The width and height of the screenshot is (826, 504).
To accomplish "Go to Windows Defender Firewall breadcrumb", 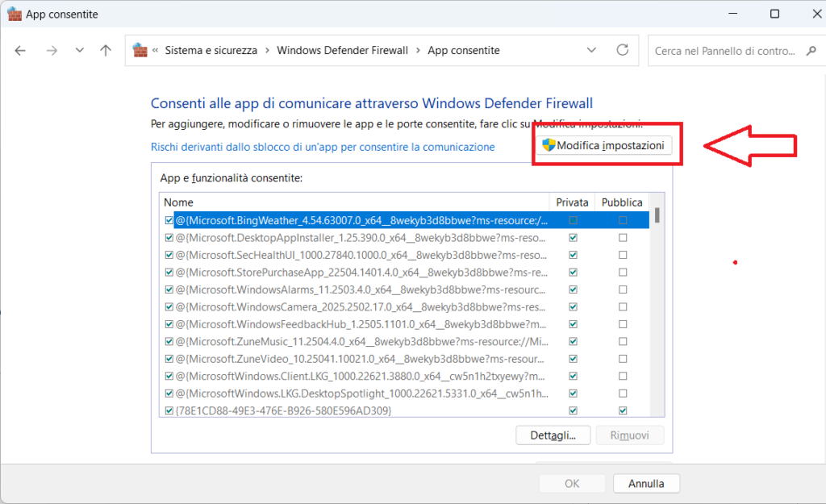I will coord(342,50).
